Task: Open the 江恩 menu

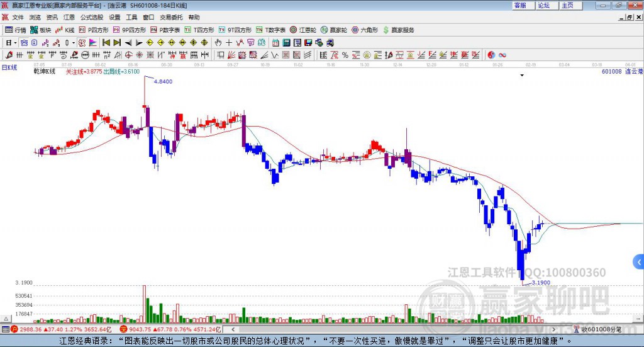Action: coord(69,17)
